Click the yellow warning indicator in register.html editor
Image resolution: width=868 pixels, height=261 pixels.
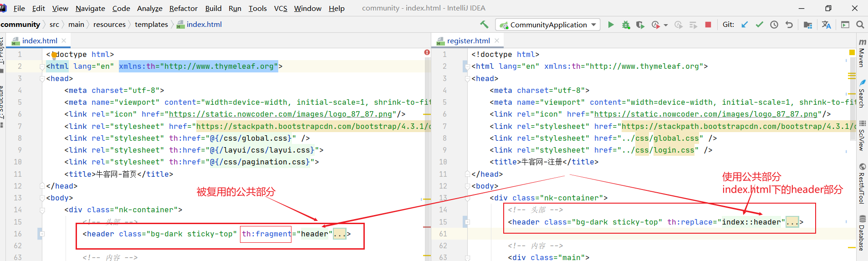852,52
